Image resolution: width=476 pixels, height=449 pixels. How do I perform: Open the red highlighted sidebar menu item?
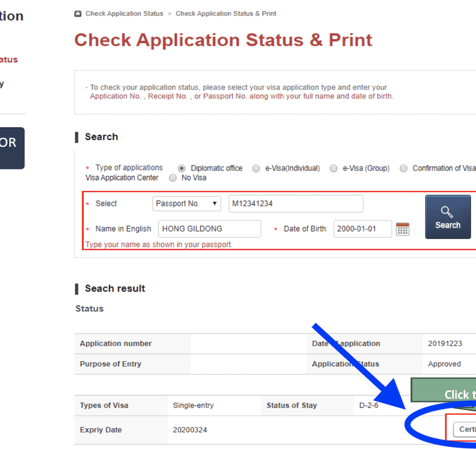tap(9, 59)
